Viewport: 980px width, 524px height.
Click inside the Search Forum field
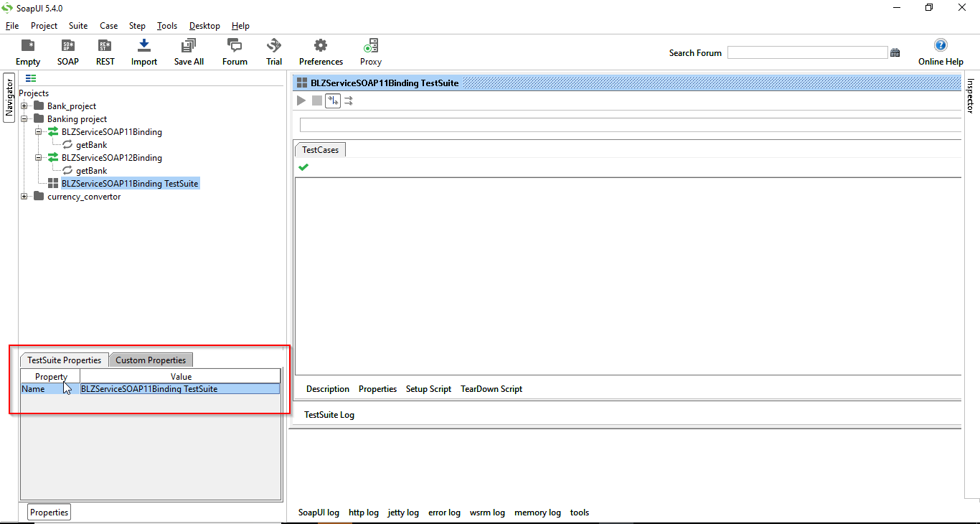[807, 52]
